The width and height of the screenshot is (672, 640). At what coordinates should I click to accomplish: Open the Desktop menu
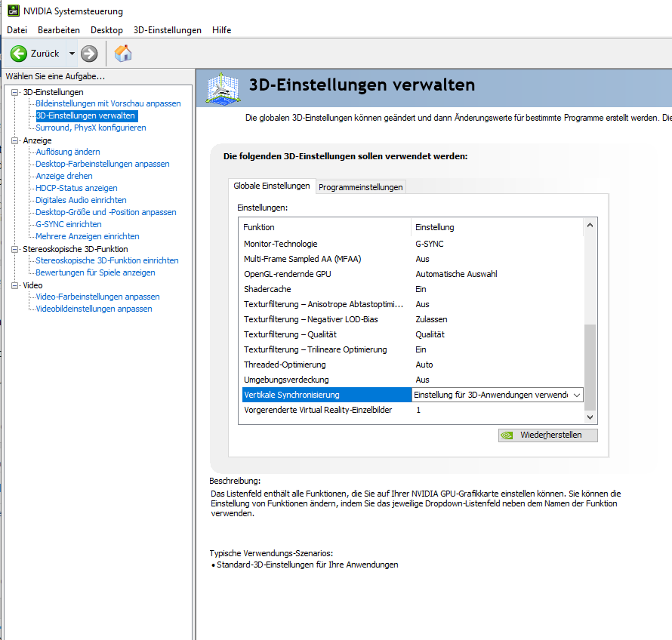106,30
